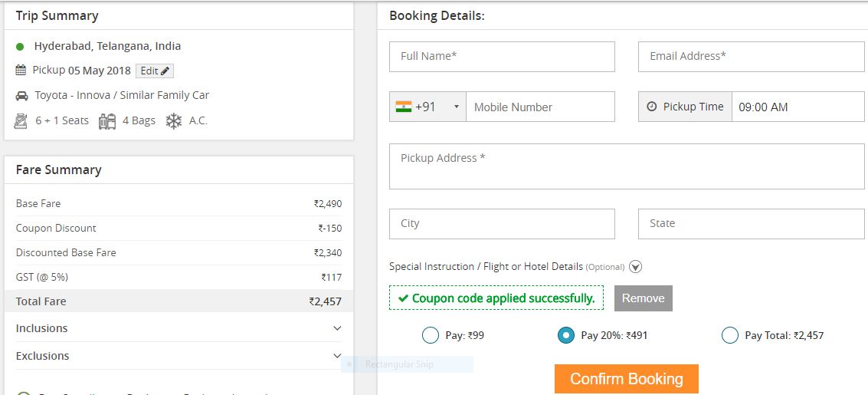Click the car icon next to Toyota Innova
868x395 pixels.
click(x=21, y=96)
